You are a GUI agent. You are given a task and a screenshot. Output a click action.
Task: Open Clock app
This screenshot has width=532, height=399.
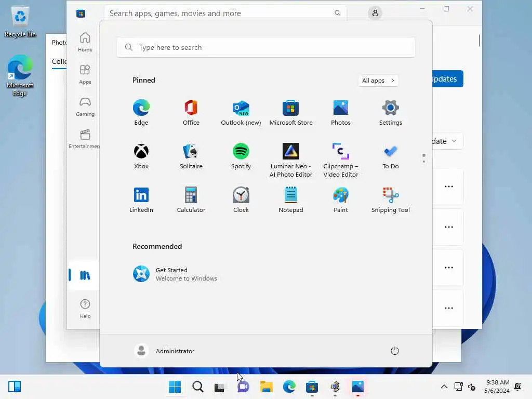point(241,200)
